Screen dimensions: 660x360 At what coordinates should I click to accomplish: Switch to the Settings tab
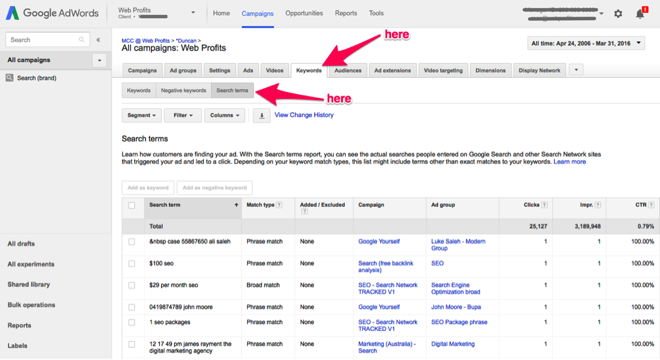click(220, 70)
